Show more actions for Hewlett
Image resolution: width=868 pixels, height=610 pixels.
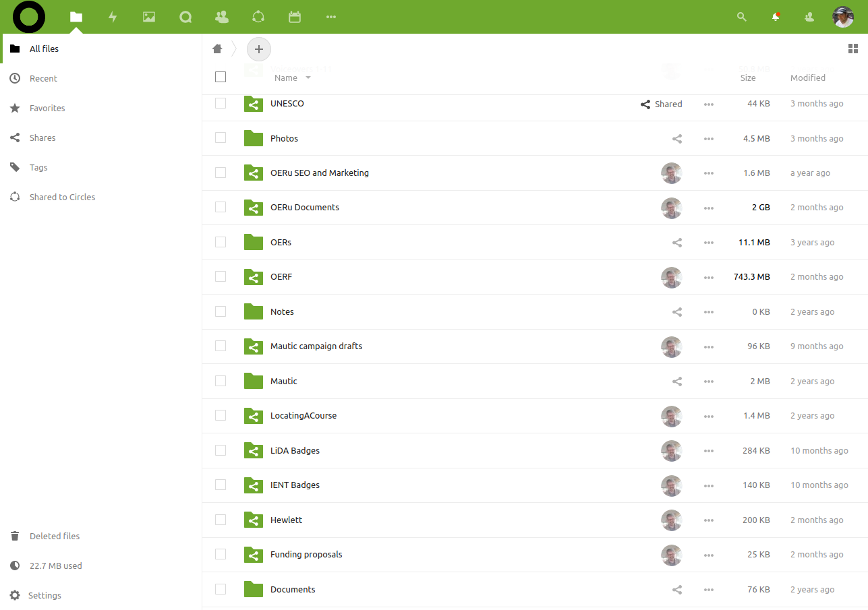pos(708,520)
